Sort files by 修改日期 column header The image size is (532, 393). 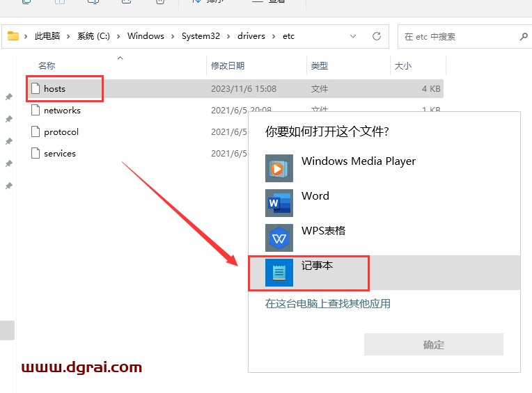(228, 66)
